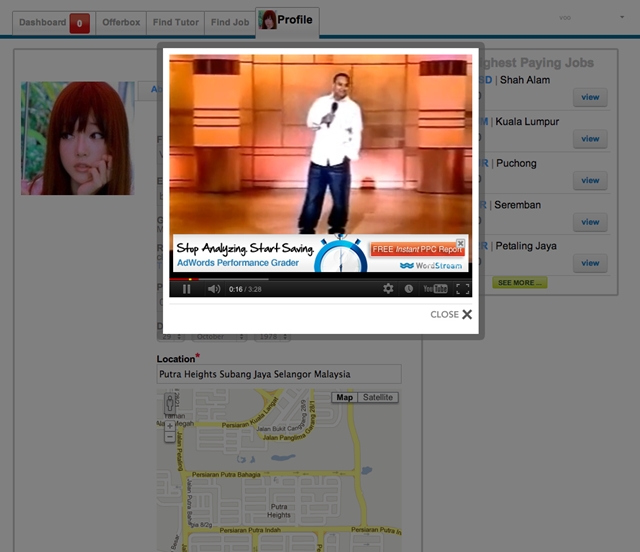Viewport: 640px width, 552px height.
Task: View the Seremban job
Action: coord(590,222)
